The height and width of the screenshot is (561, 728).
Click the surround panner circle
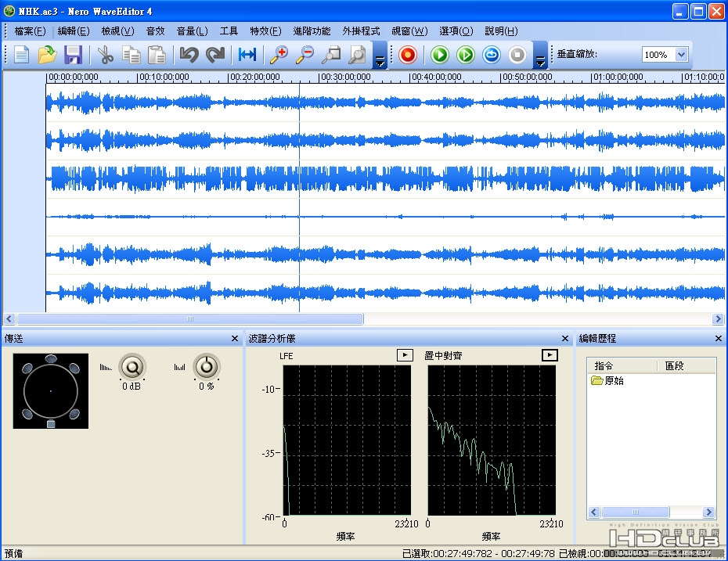pos(51,391)
